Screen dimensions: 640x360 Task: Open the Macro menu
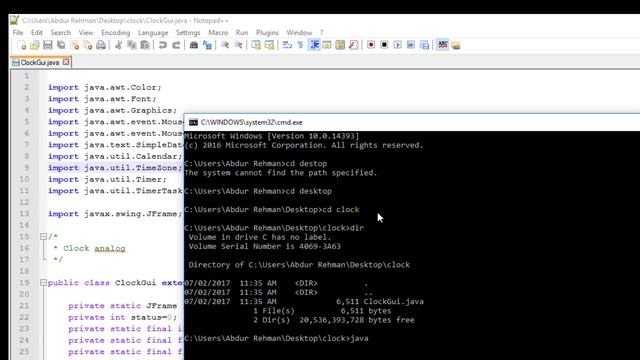[x=218, y=33]
